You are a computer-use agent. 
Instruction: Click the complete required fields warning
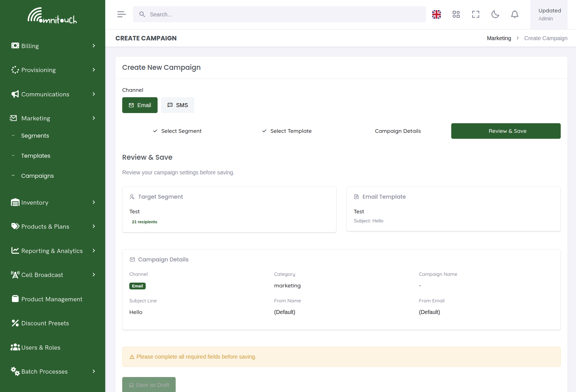pyautogui.click(x=341, y=357)
